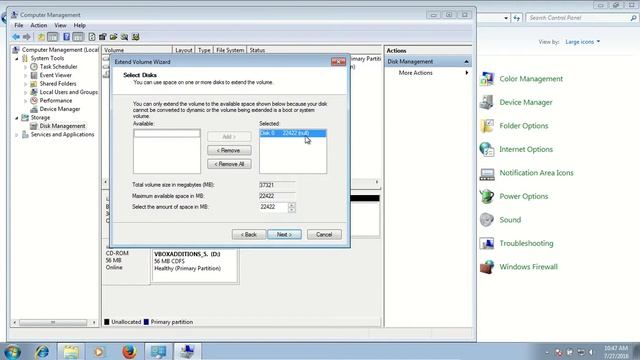Image resolution: width=640 pixels, height=360 pixels.
Task: Sort by the Volume column header
Action: (137, 50)
